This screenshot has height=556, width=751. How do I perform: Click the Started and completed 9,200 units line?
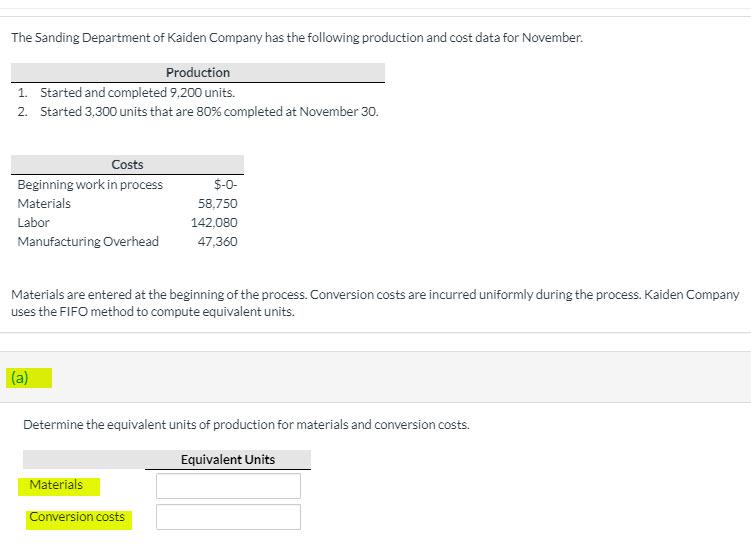pos(126,92)
